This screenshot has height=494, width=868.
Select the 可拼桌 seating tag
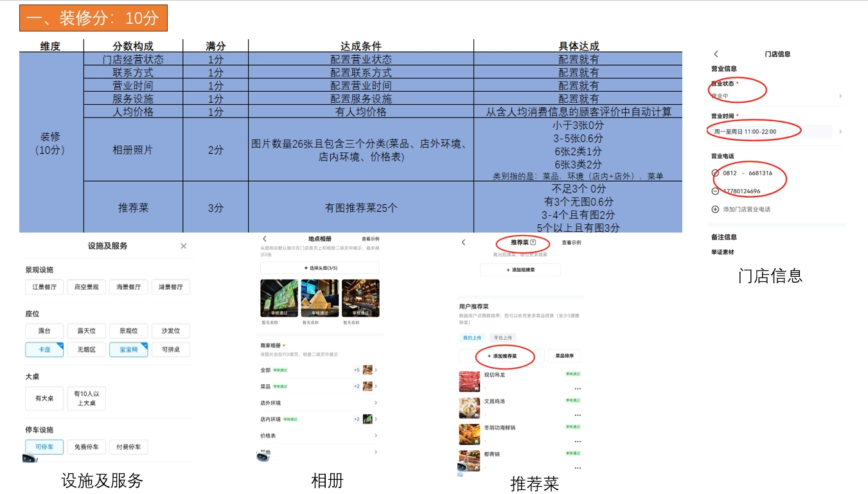tap(171, 349)
